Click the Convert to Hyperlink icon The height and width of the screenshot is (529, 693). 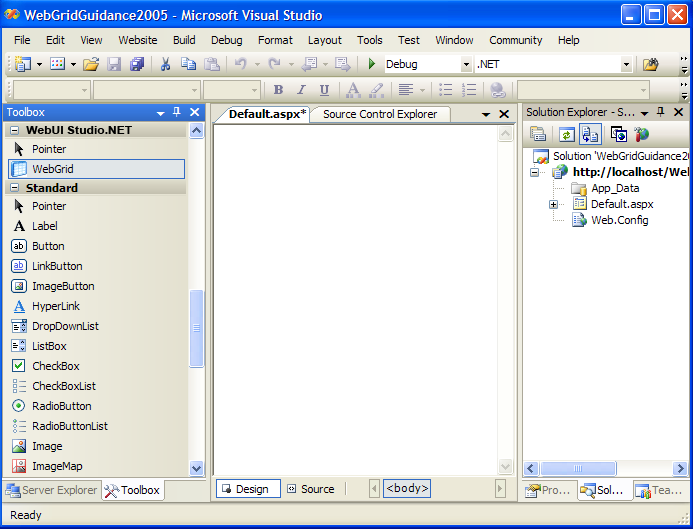click(x=498, y=90)
